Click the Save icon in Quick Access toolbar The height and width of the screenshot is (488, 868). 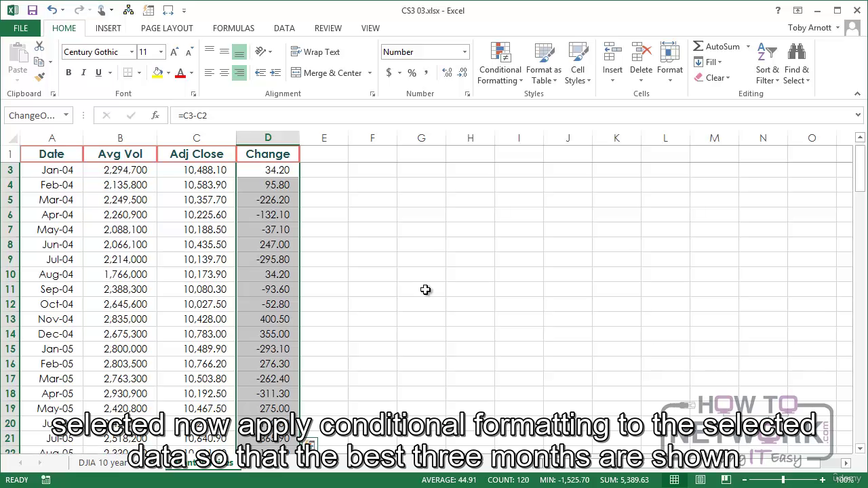pos(32,11)
